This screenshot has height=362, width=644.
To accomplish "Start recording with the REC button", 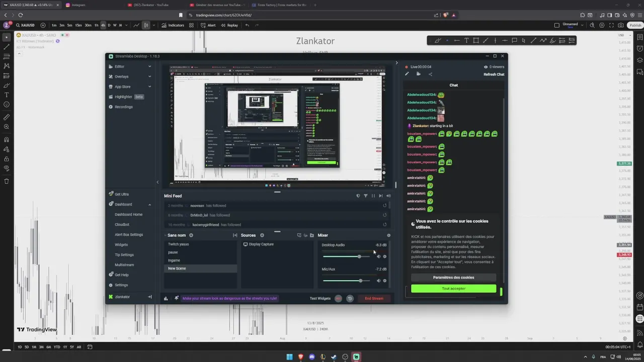I will coord(338,298).
